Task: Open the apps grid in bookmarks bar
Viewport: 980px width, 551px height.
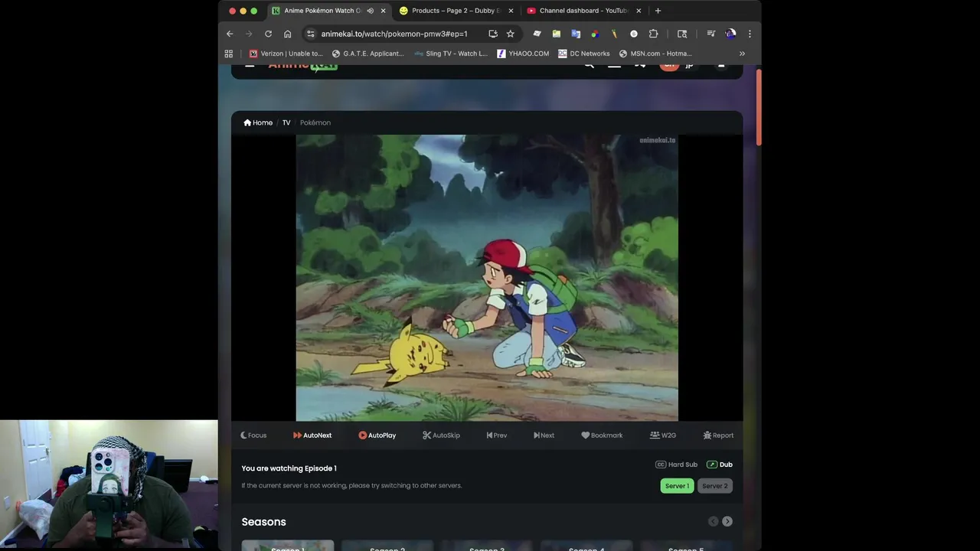Action: [228, 54]
